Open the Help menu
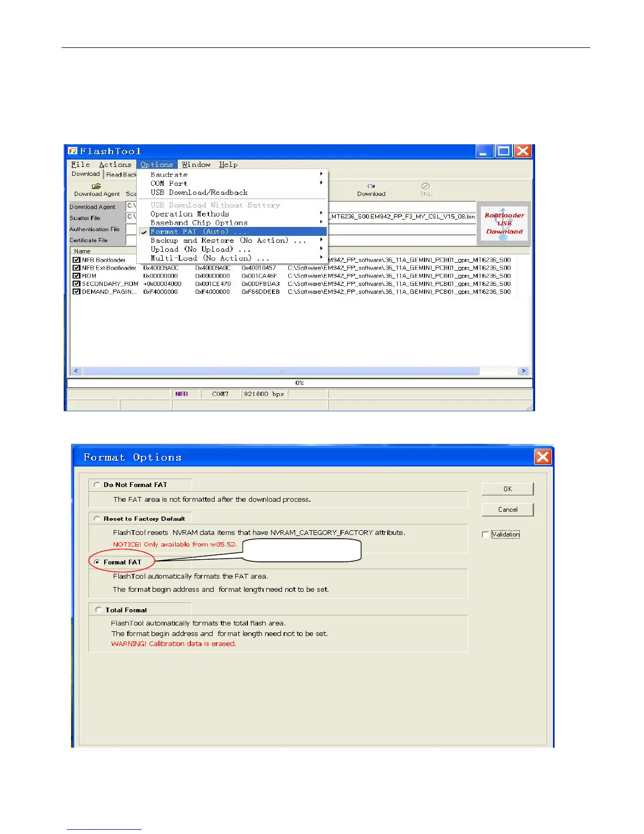 tap(228, 164)
